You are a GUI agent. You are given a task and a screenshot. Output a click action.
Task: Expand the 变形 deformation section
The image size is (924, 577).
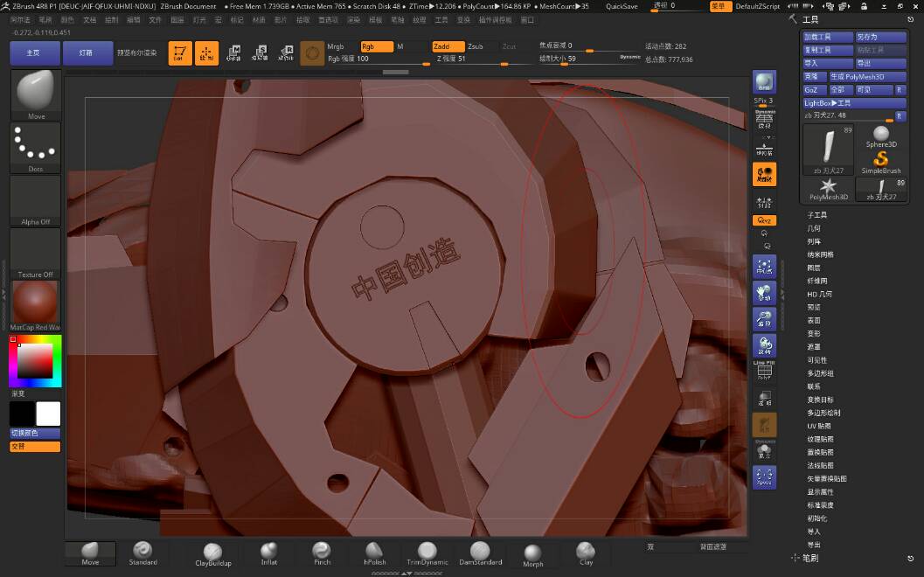click(x=814, y=334)
